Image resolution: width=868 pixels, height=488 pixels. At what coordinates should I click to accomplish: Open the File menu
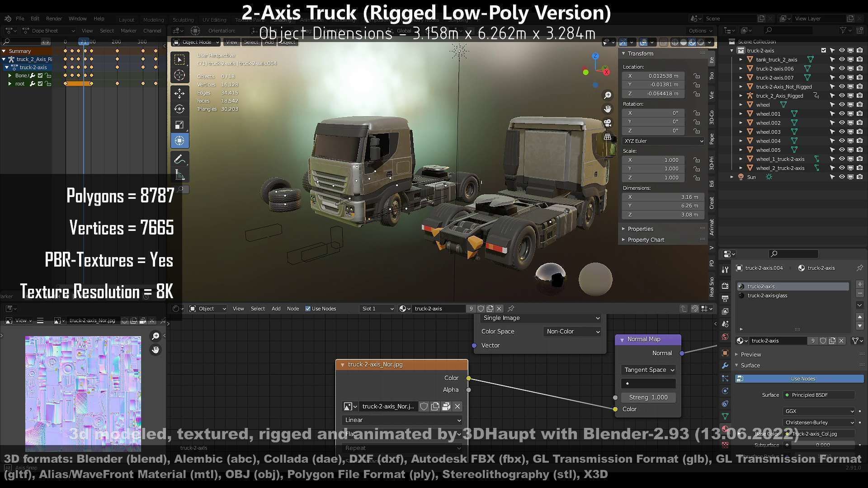(20, 19)
